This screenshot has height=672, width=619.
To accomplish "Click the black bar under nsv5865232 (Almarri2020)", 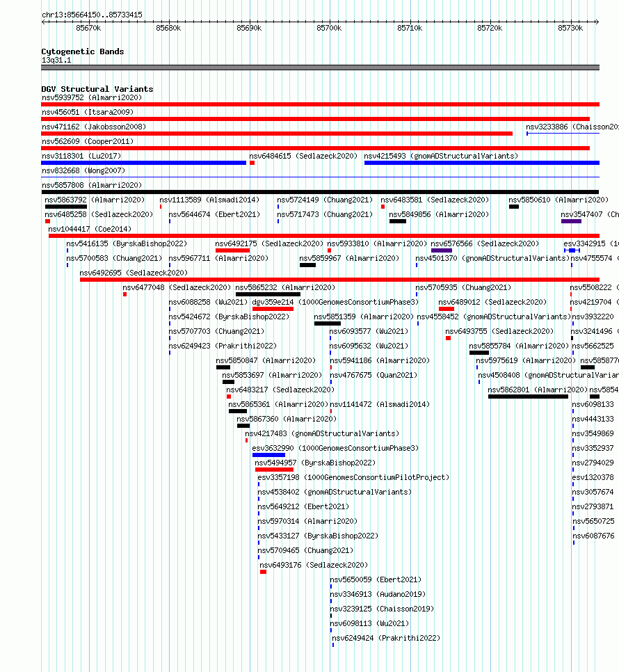I will [x=268, y=294].
